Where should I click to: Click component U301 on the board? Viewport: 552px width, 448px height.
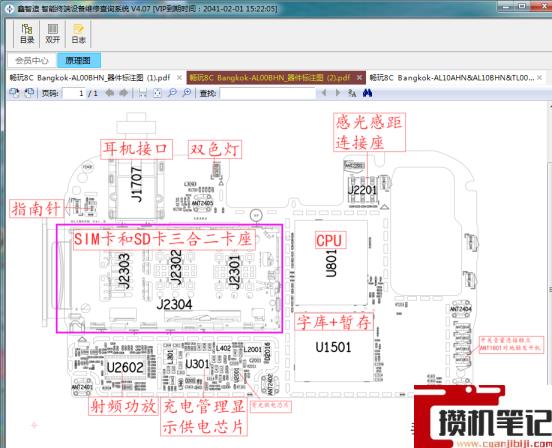click(197, 364)
